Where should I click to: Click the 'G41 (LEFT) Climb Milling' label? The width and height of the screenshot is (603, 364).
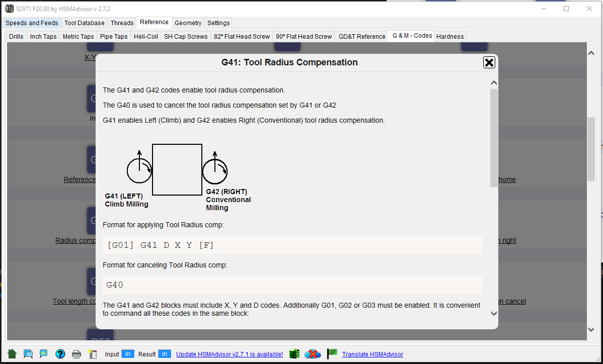pyautogui.click(x=126, y=200)
